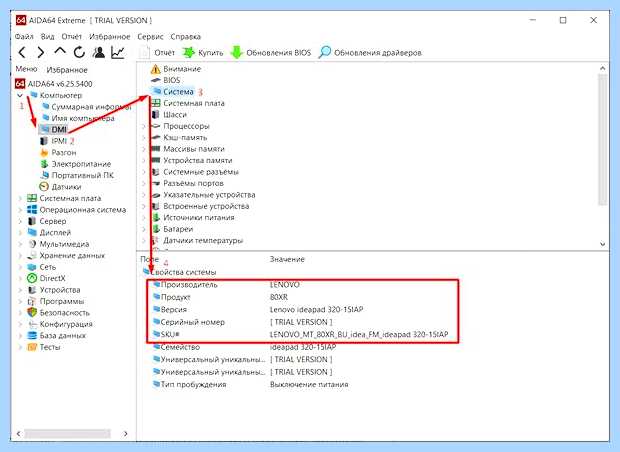Click the База данных database icon

pyautogui.click(x=32, y=335)
